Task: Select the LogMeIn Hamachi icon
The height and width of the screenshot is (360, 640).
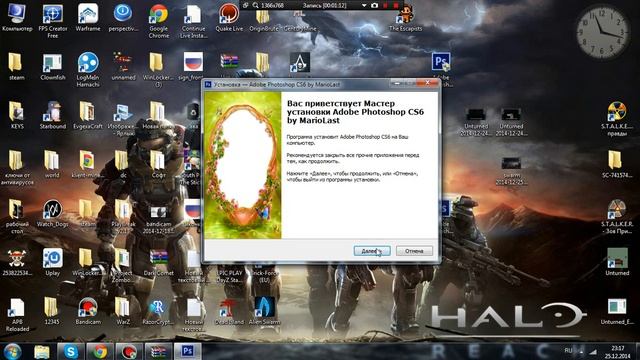Action: click(x=88, y=70)
